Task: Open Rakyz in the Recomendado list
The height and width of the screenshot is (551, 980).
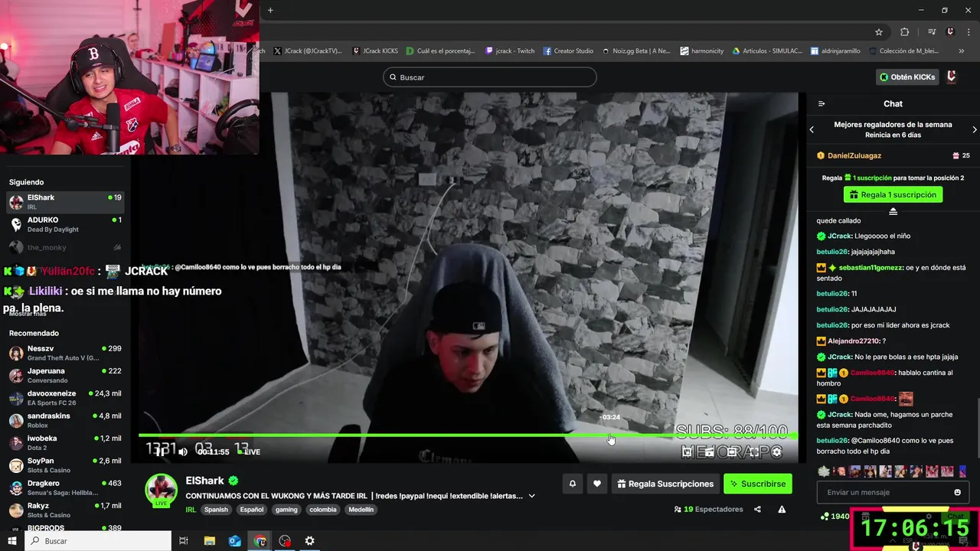Action: point(65,510)
